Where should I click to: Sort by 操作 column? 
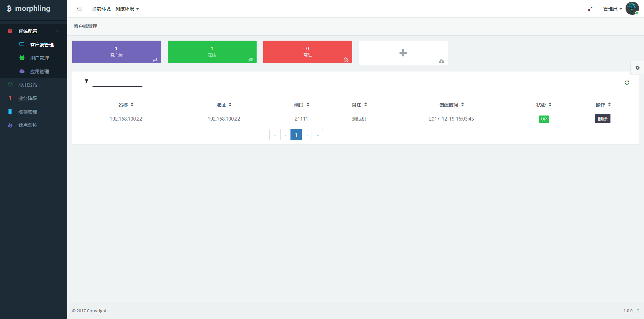click(x=603, y=105)
